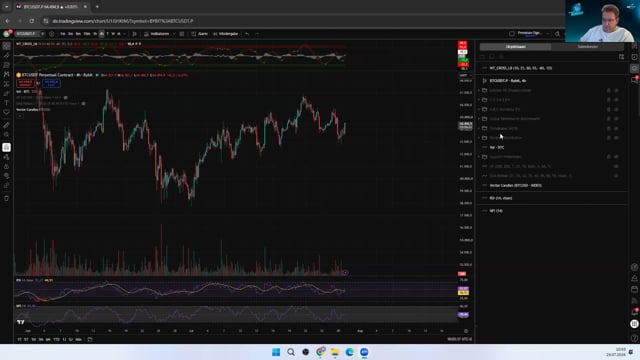Set date range to YTD
Image resolution: width=640 pixels, height=360 pixels.
coord(56,339)
